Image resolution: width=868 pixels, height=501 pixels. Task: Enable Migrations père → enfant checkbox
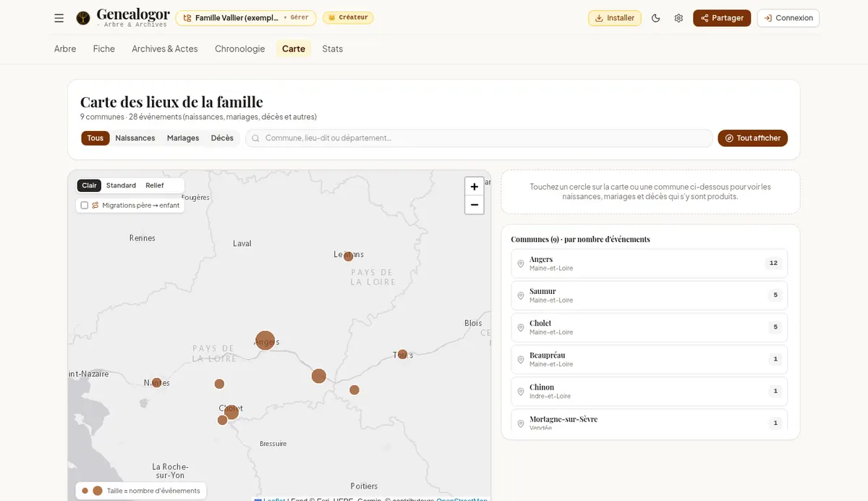pyautogui.click(x=85, y=206)
